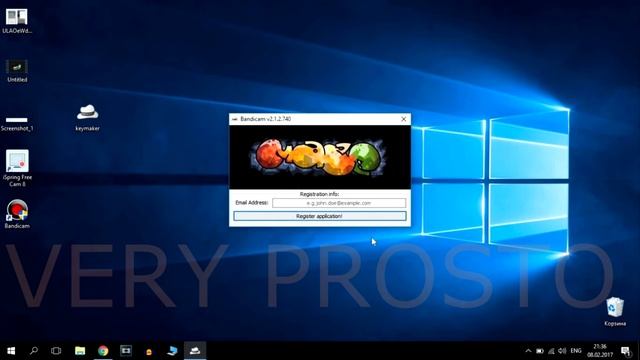
Task: Open the blue monitor taskbar app icon
Action: [x=172, y=351]
